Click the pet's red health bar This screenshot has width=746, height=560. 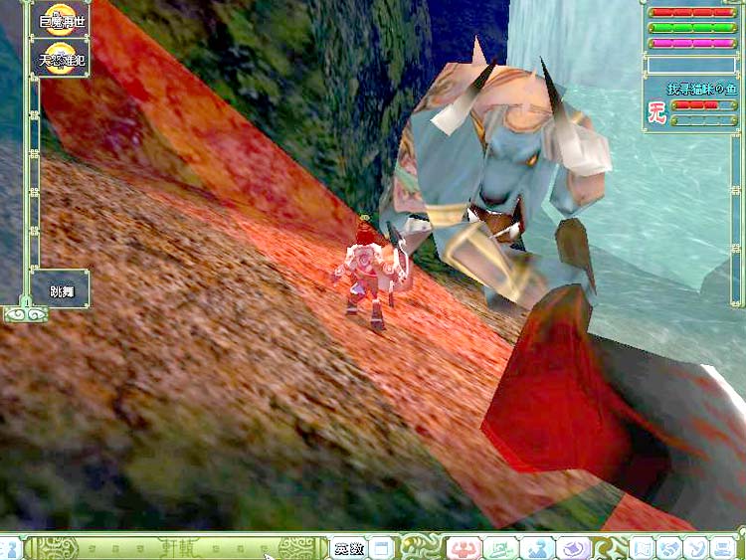pos(704,105)
